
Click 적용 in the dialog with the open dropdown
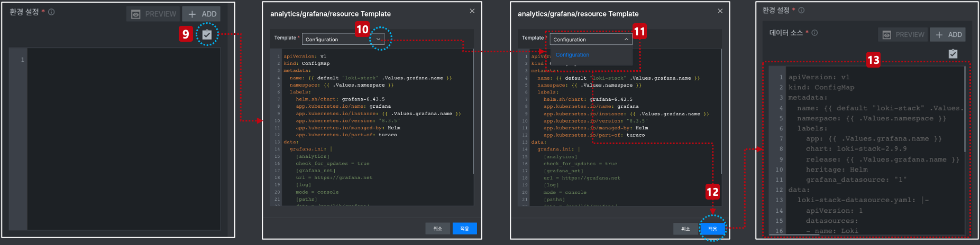(x=712, y=229)
